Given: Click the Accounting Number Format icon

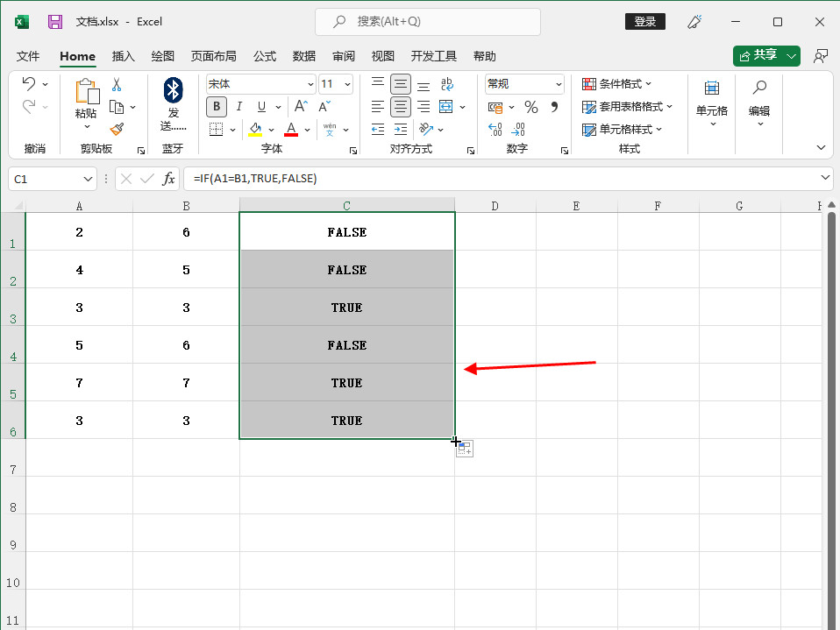Looking at the screenshot, I should click(x=495, y=107).
